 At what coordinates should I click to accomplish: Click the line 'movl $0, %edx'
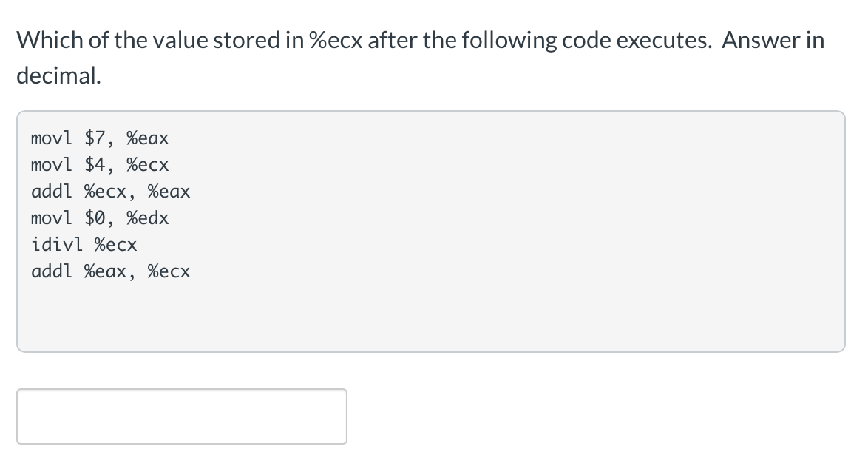(99, 217)
